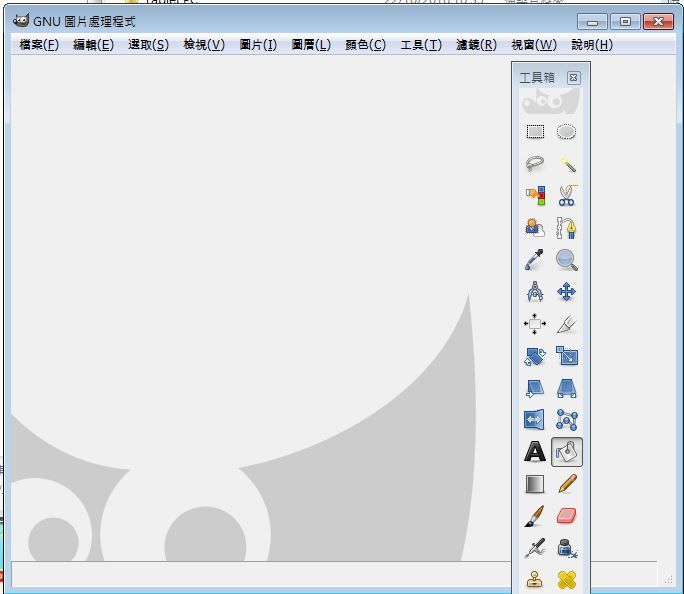The width and height of the screenshot is (684, 594).
Task: Choose the Rotate tool
Action: [535, 356]
